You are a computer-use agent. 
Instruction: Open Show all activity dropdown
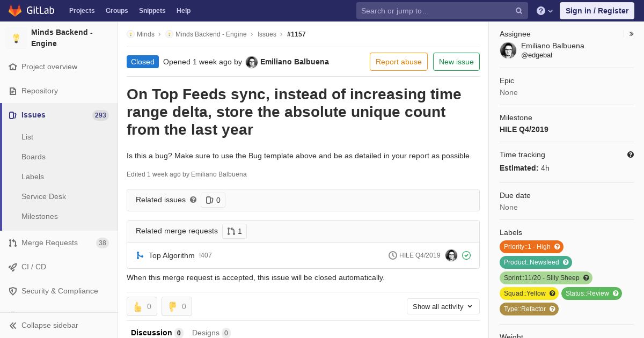tap(443, 306)
